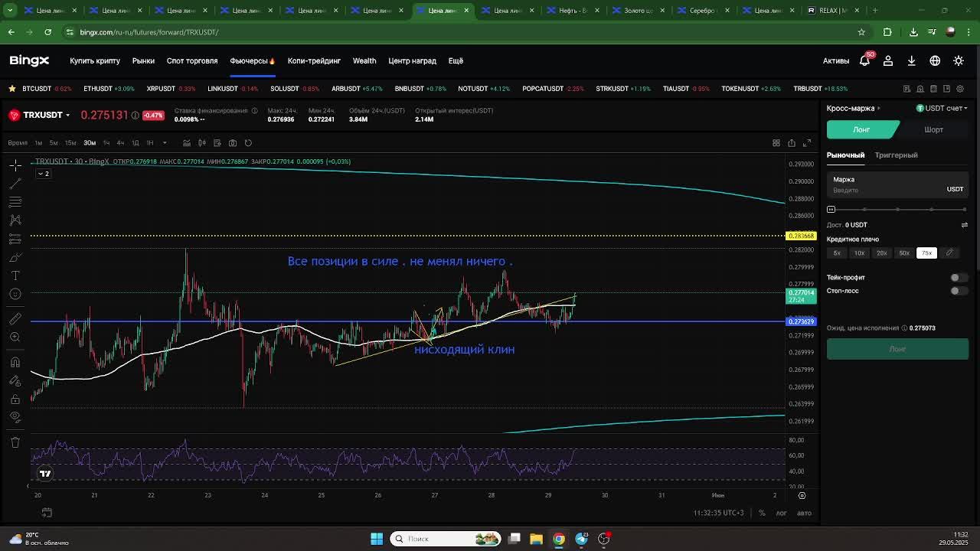Viewport: 980px width, 551px height.
Task: Toggle Take-Profit (Тейк-профит) switch
Action: click(x=957, y=278)
